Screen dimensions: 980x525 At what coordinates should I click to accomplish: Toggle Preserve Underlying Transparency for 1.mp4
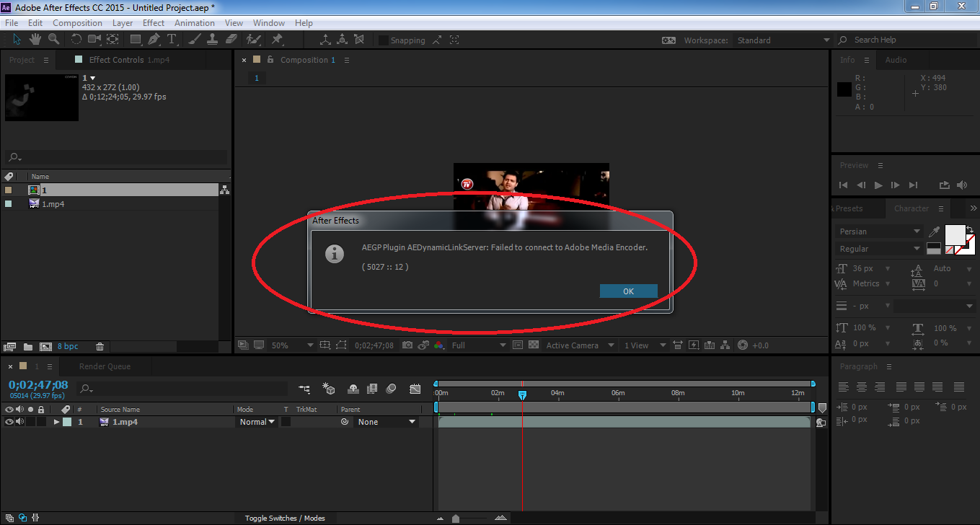coord(286,422)
